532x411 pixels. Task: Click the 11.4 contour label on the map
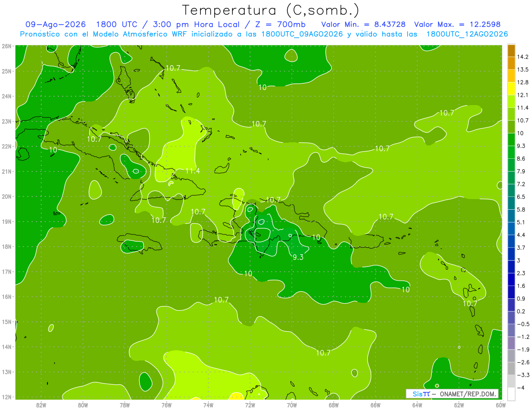click(192, 171)
